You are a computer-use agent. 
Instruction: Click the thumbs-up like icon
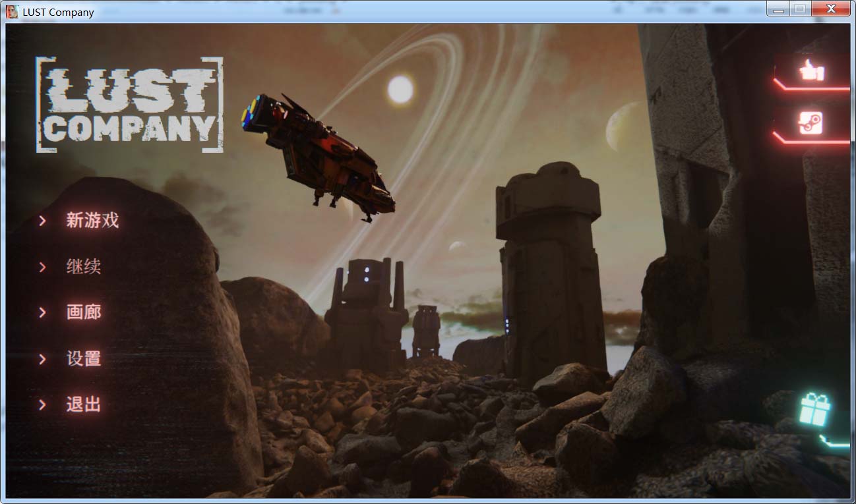coord(811,70)
